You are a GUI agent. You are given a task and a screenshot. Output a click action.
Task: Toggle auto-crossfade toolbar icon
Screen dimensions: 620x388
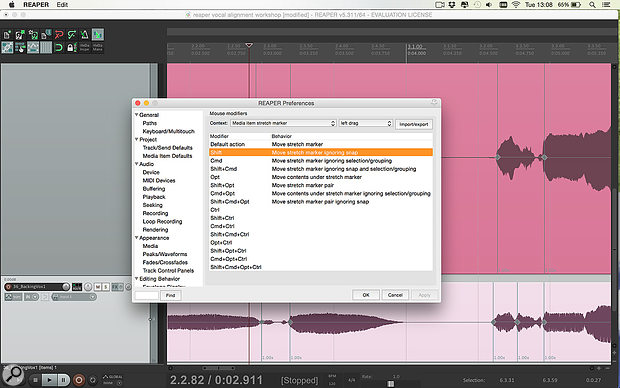tap(98, 35)
